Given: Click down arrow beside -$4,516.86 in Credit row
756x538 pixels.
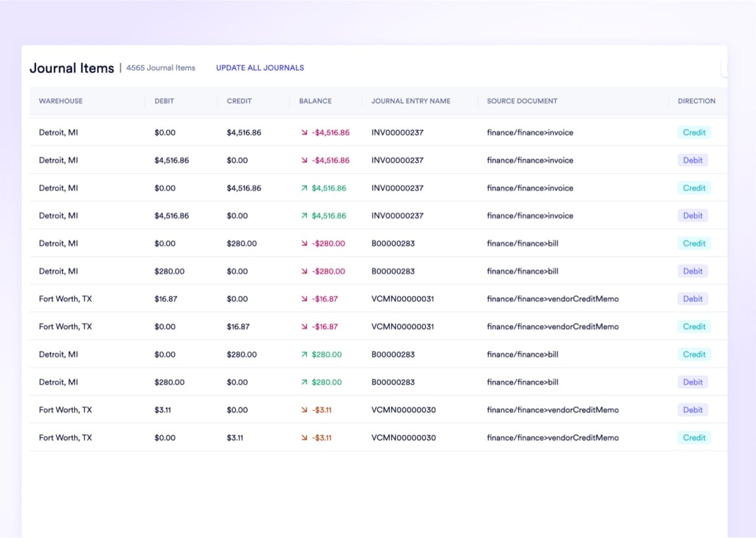Looking at the screenshot, I should coord(304,133).
